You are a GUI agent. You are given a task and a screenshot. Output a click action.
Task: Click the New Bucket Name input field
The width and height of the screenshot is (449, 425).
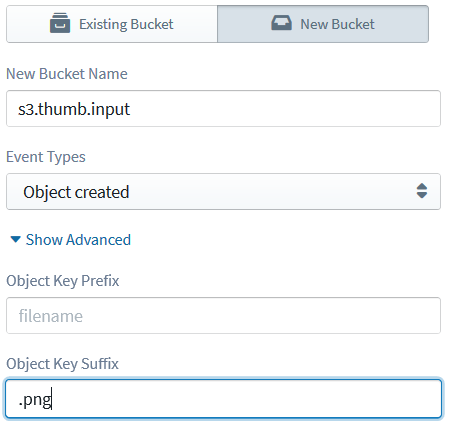[x=223, y=109]
